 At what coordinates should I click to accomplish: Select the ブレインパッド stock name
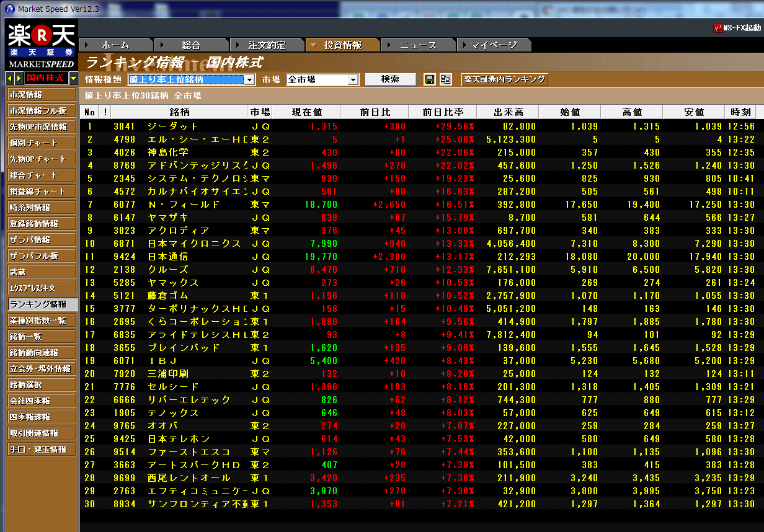coord(184,348)
